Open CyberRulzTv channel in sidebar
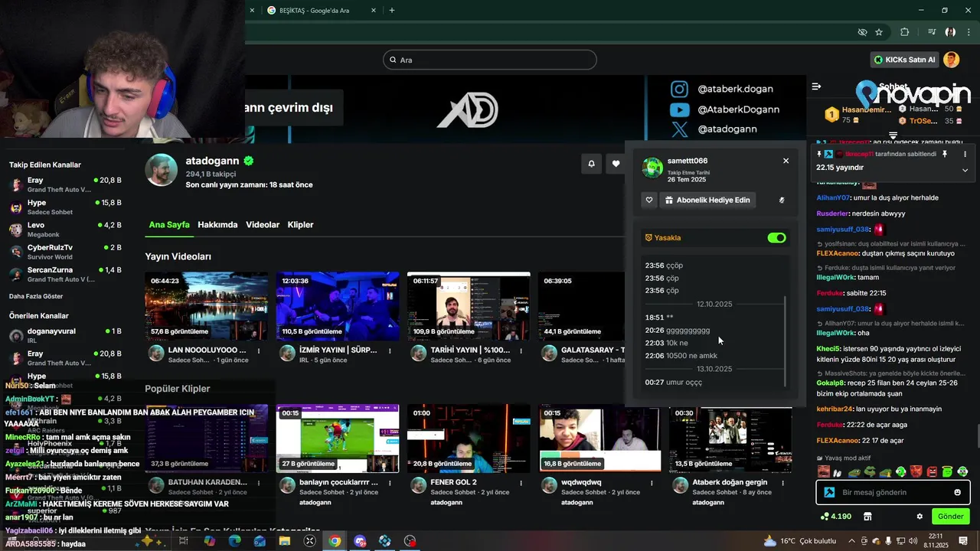 [65, 252]
